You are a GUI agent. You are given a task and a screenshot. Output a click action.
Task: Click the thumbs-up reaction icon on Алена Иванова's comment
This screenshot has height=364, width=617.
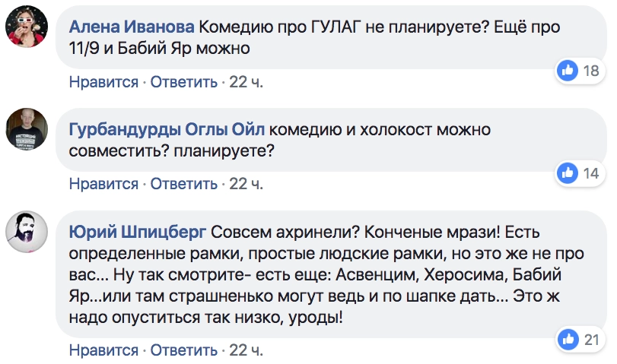568,71
